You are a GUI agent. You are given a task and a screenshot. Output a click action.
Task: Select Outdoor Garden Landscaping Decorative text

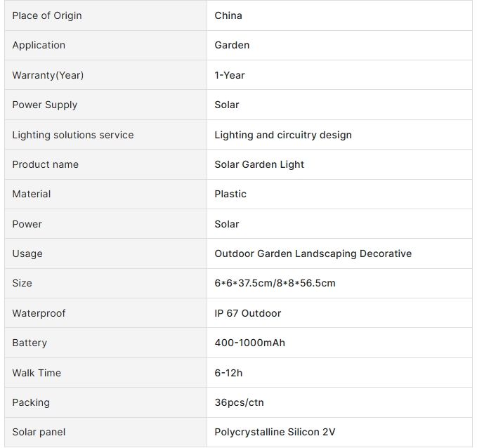pos(313,253)
